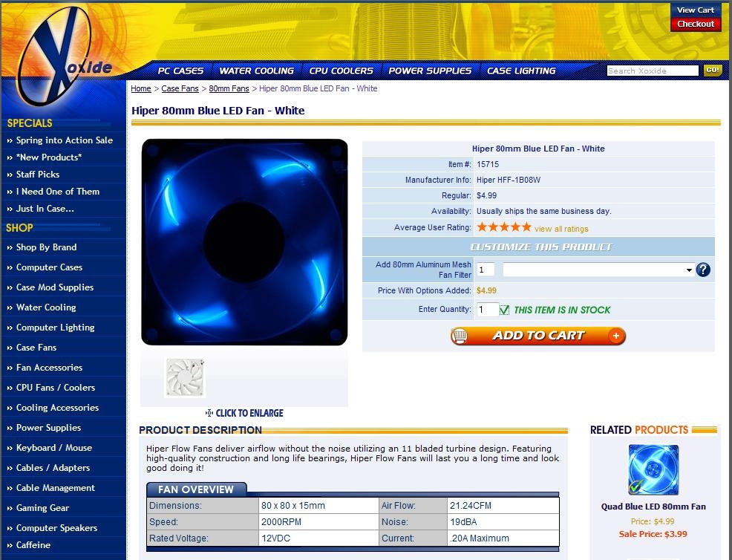Click the five-star rating icons

pos(504,227)
